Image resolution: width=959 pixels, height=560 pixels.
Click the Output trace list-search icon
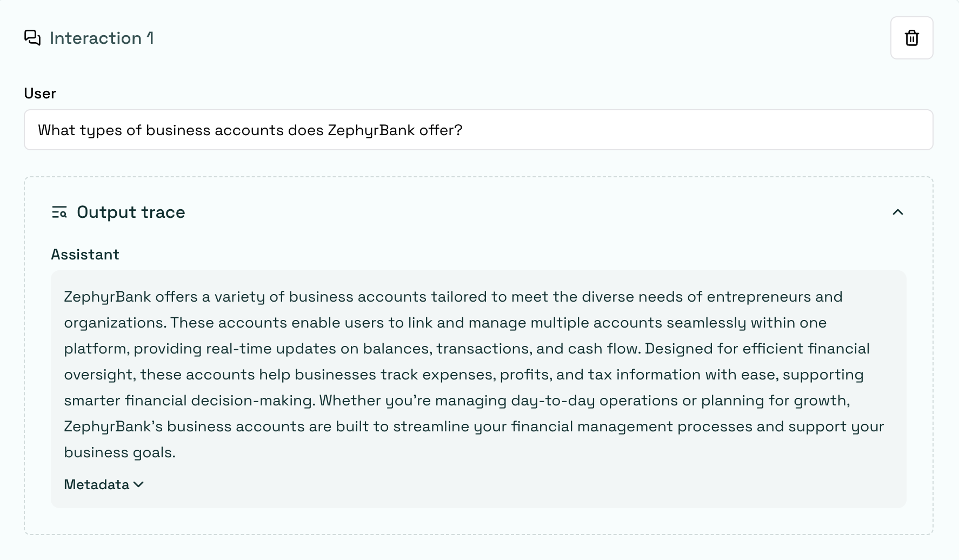pyautogui.click(x=59, y=212)
